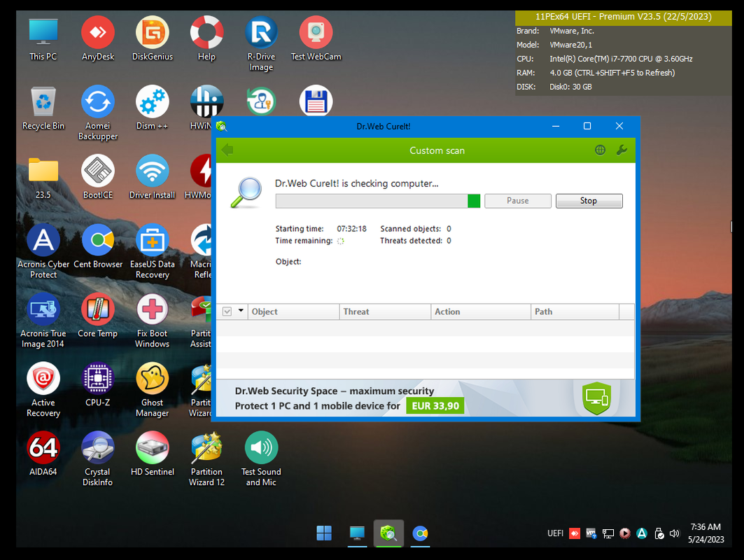Open This PC desktop icon
This screenshot has height=560, width=744.
43,39
